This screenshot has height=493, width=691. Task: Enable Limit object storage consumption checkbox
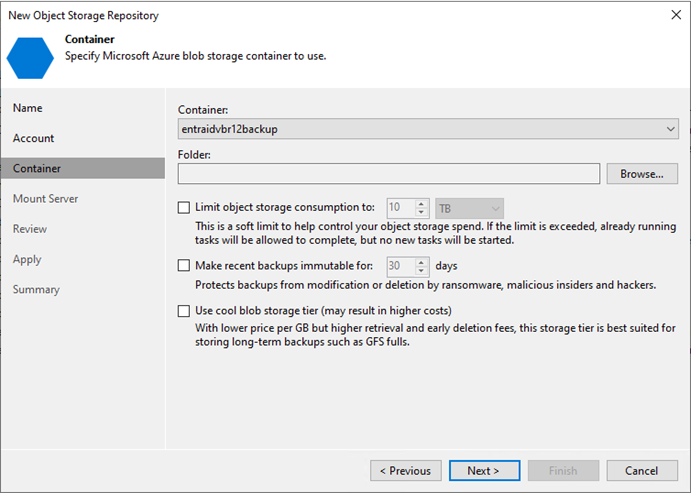click(184, 208)
